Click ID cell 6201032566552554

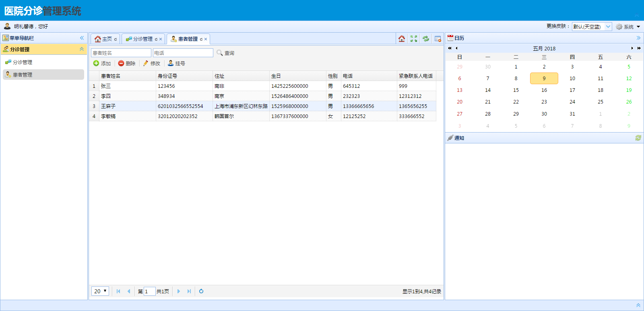point(184,106)
